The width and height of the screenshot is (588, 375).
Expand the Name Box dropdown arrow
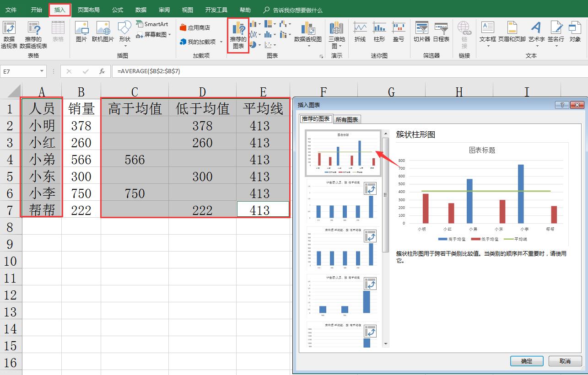pos(42,71)
